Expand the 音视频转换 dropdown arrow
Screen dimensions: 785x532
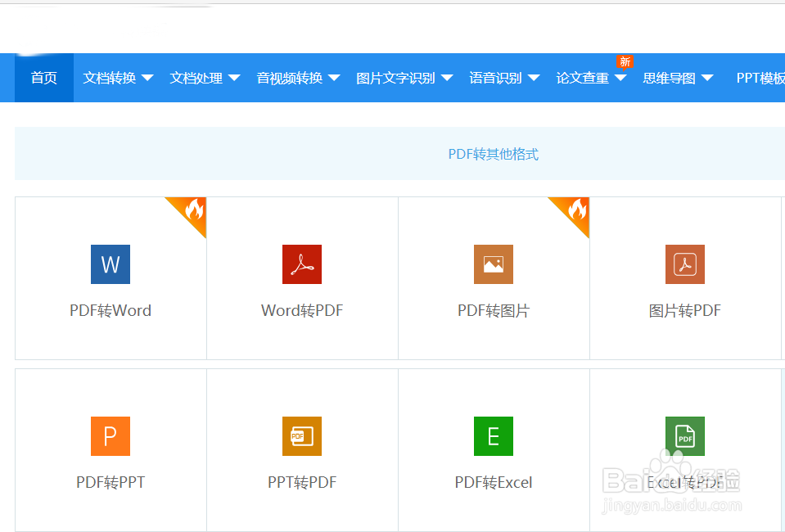334,78
